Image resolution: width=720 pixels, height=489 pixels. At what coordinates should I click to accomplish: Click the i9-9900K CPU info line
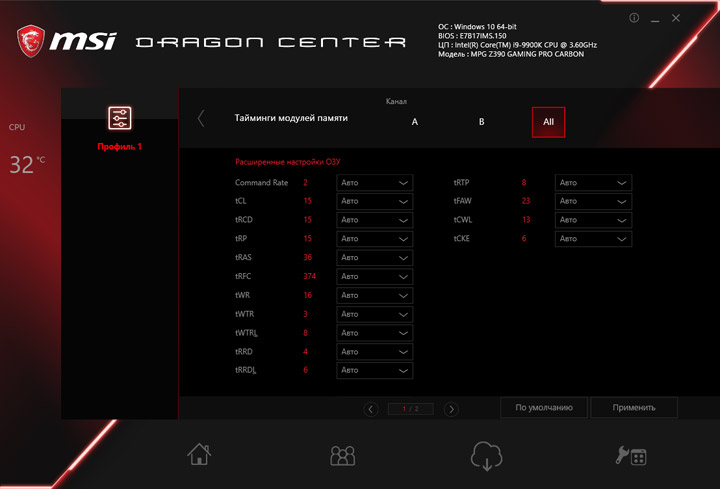click(518, 45)
